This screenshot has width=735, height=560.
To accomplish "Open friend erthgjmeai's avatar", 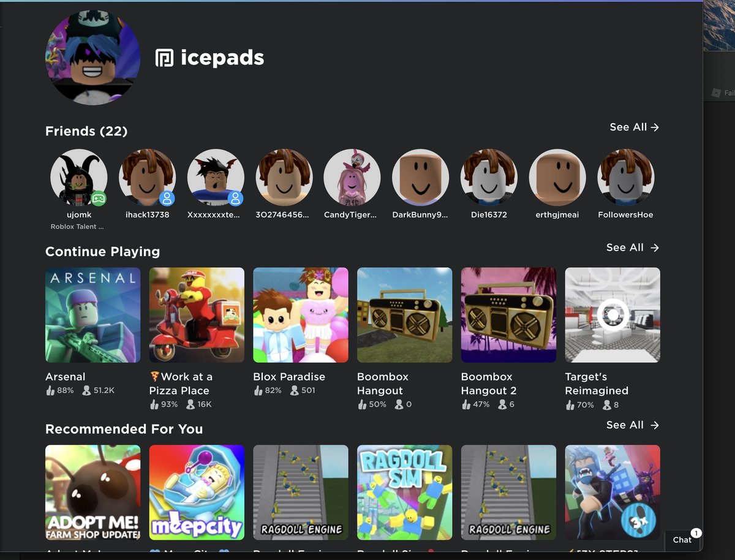I will click(x=557, y=178).
